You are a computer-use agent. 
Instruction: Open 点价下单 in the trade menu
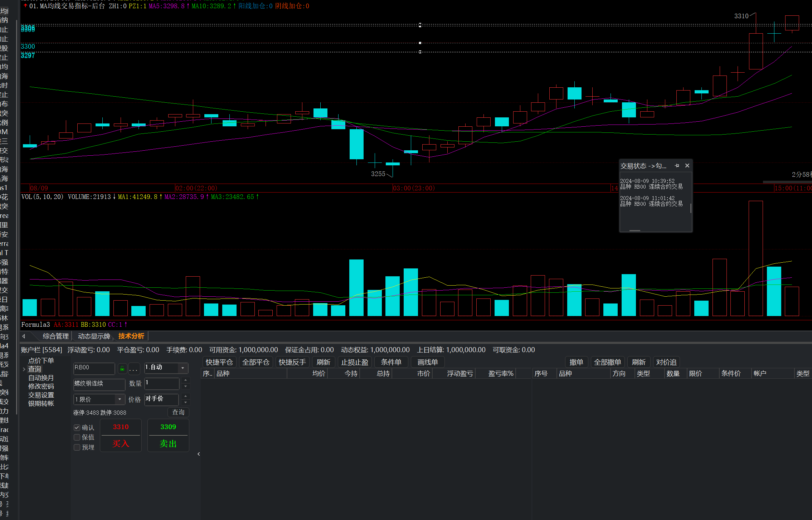point(41,361)
